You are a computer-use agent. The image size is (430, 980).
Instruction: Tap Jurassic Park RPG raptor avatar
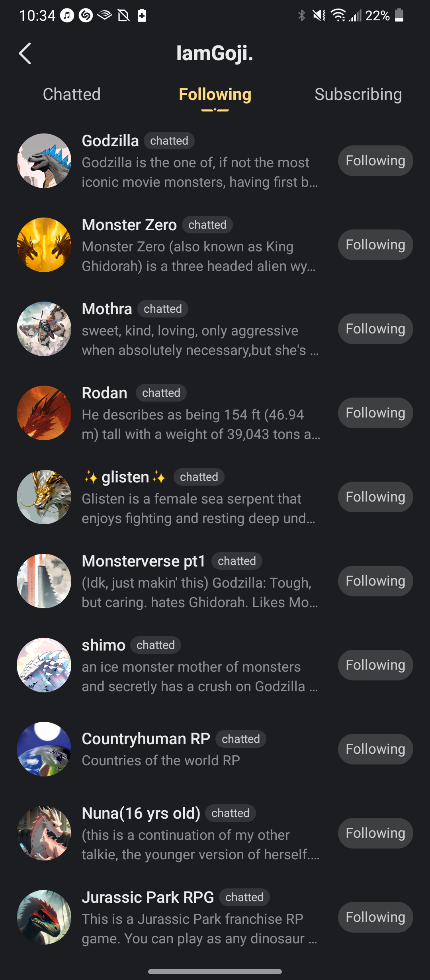click(x=44, y=917)
